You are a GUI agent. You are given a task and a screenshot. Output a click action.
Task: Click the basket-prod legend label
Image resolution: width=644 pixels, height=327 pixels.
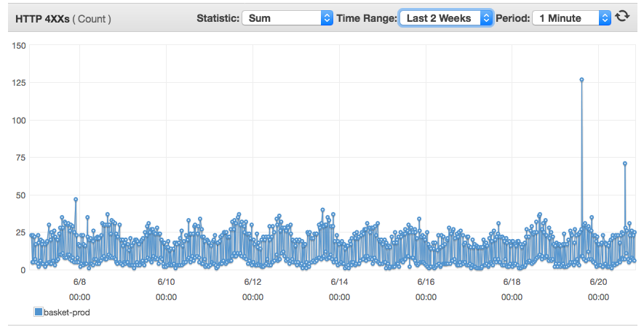coord(66,312)
